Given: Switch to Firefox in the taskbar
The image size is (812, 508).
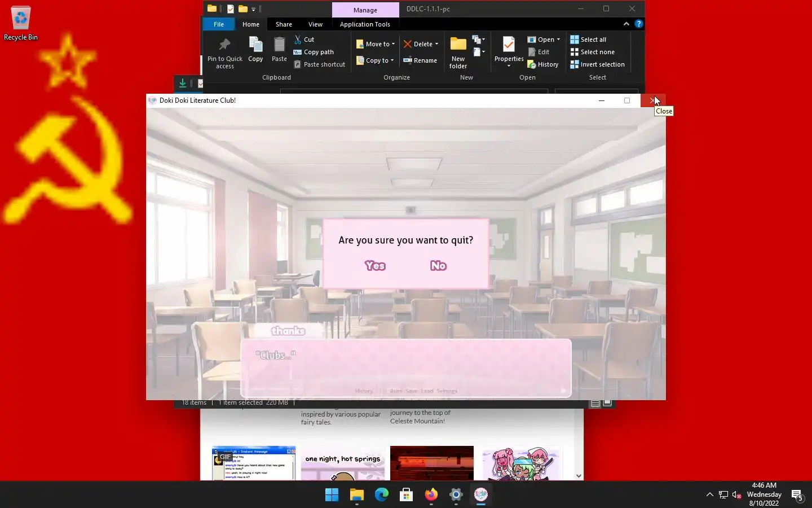Looking at the screenshot, I should coord(431,495).
